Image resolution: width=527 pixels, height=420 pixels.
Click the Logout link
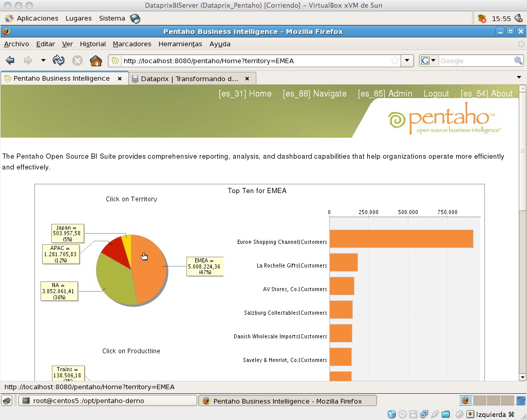(x=436, y=93)
